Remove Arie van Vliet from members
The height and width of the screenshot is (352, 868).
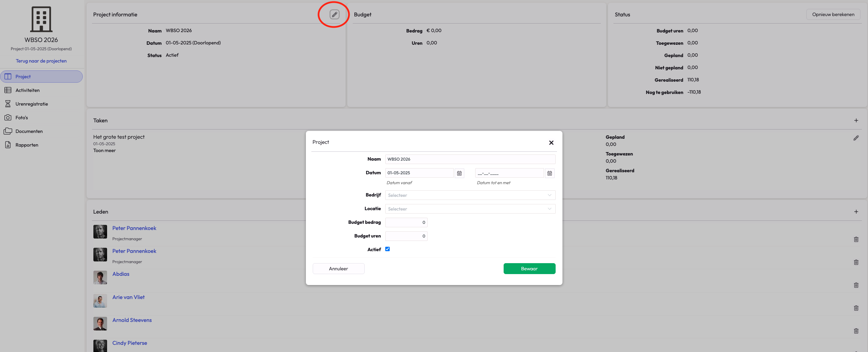point(856,308)
